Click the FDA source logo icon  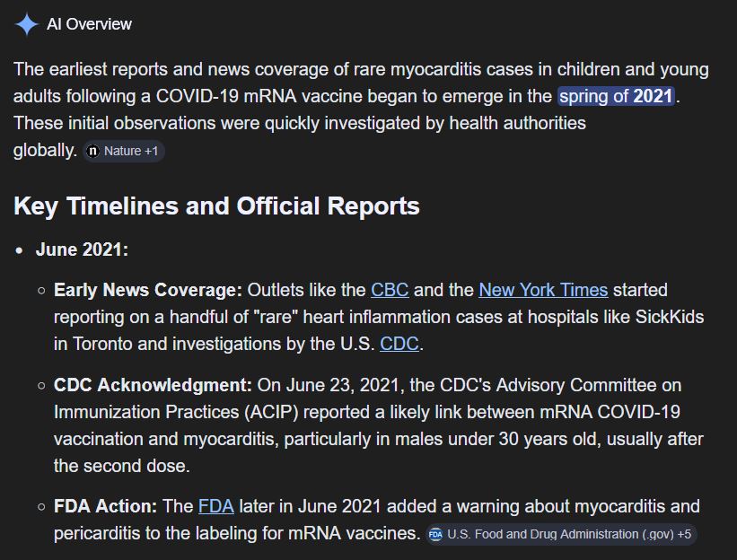pos(435,534)
